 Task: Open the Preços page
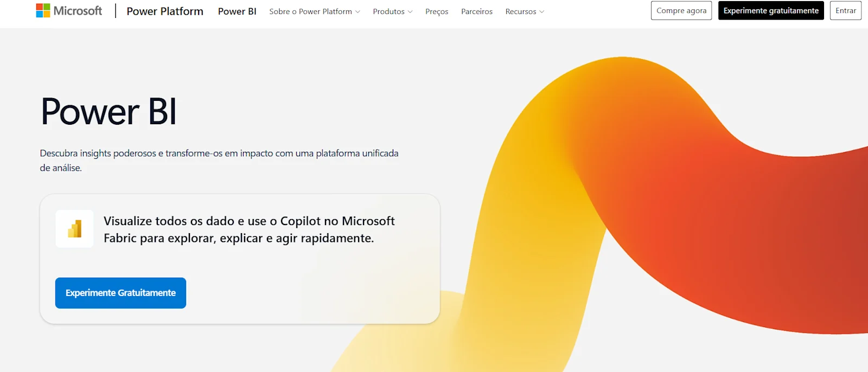click(x=437, y=11)
